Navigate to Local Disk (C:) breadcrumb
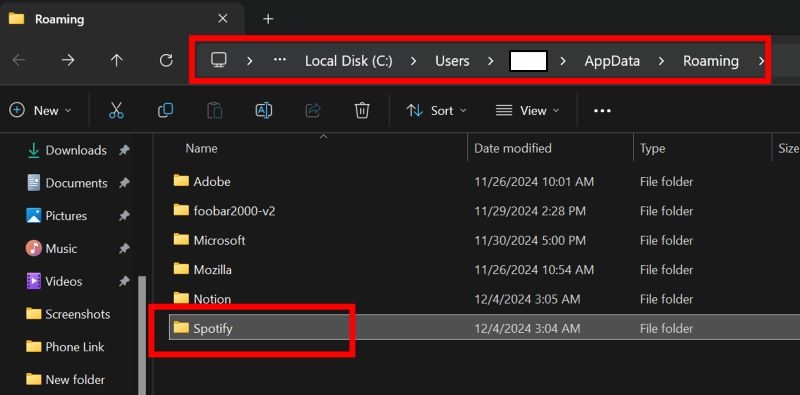Screen dimensions: 800x395 click(349, 61)
